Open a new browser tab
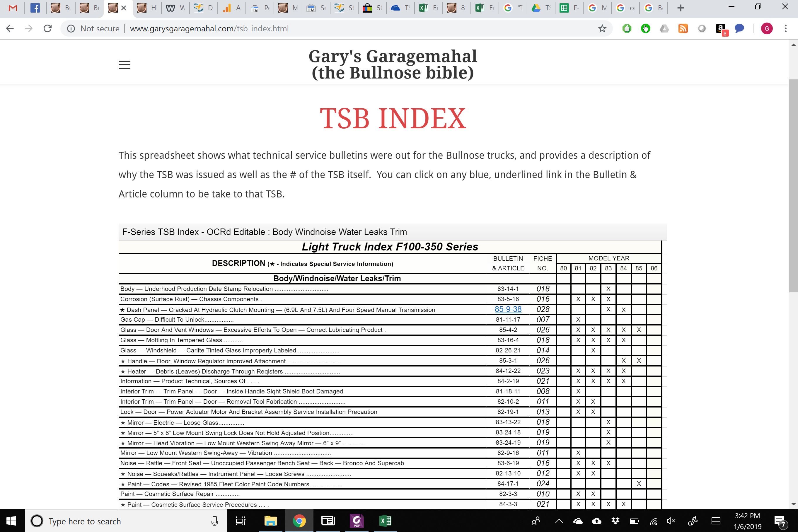Image resolution: width=798 pixels, height=532 pixels. [x=680, y=8]
